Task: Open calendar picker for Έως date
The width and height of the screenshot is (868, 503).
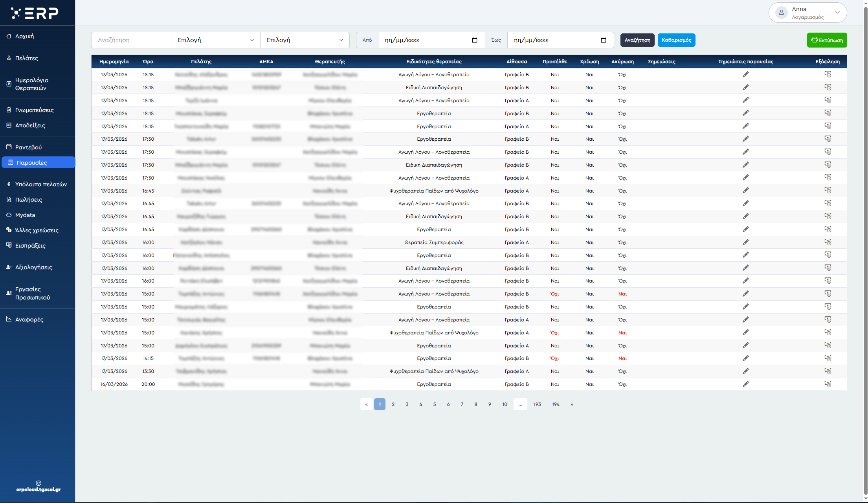Action: click(604, 40)
